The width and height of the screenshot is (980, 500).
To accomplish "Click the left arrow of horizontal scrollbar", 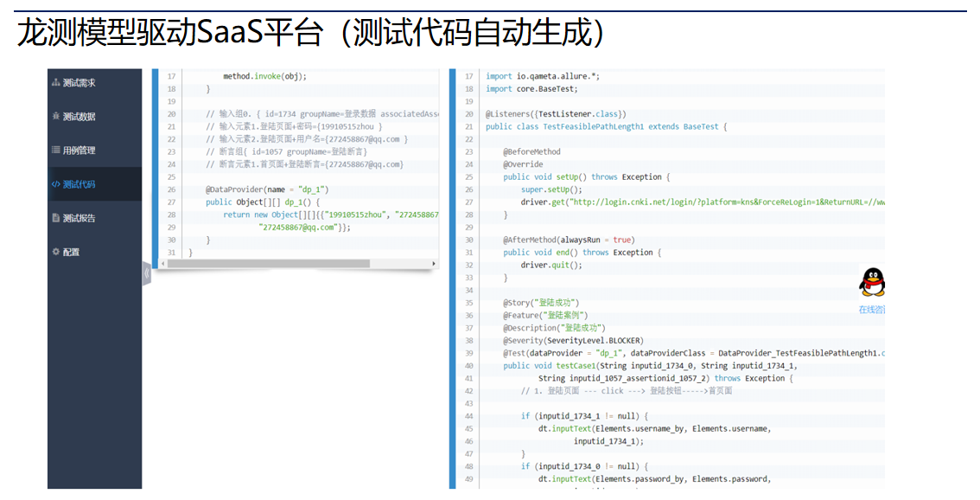I will click(163, 264).
